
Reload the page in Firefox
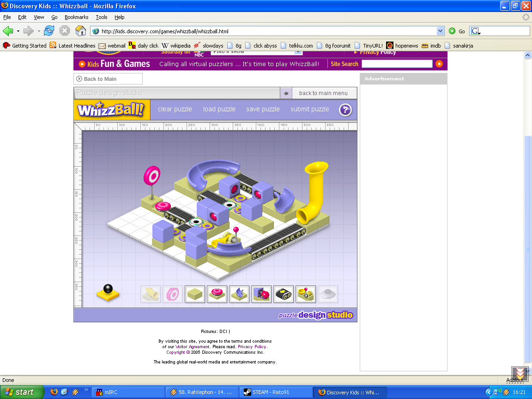click(49, 31)
